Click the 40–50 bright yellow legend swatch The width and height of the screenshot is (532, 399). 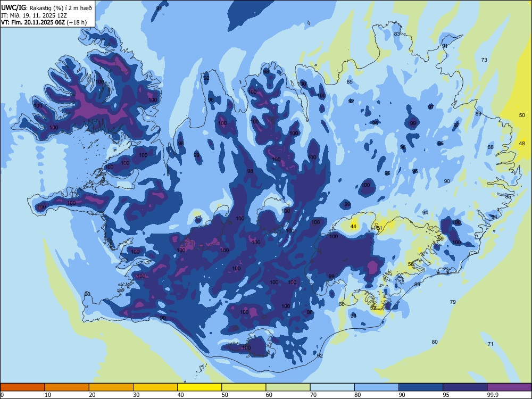(x=199, y=387)
